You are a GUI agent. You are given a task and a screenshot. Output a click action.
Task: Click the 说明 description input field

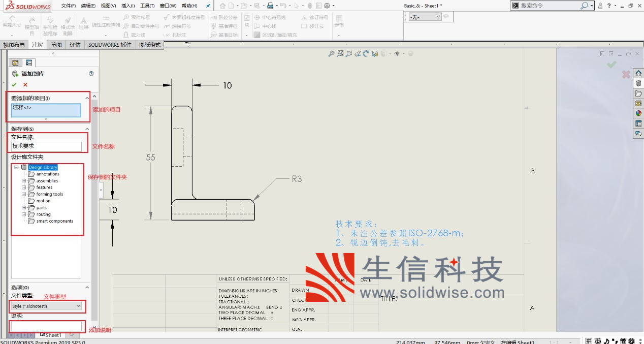tap(46, 326)
